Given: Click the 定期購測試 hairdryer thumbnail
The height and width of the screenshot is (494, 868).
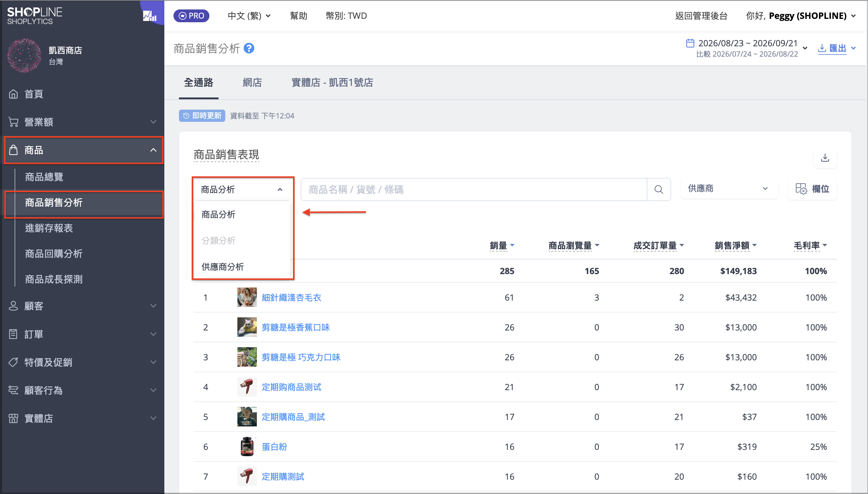Looking at the screenshot, I should click(x=247, y=476).
